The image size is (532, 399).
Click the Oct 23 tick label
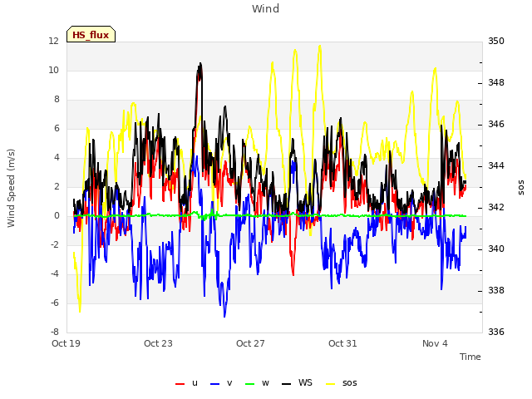(158, 343)
